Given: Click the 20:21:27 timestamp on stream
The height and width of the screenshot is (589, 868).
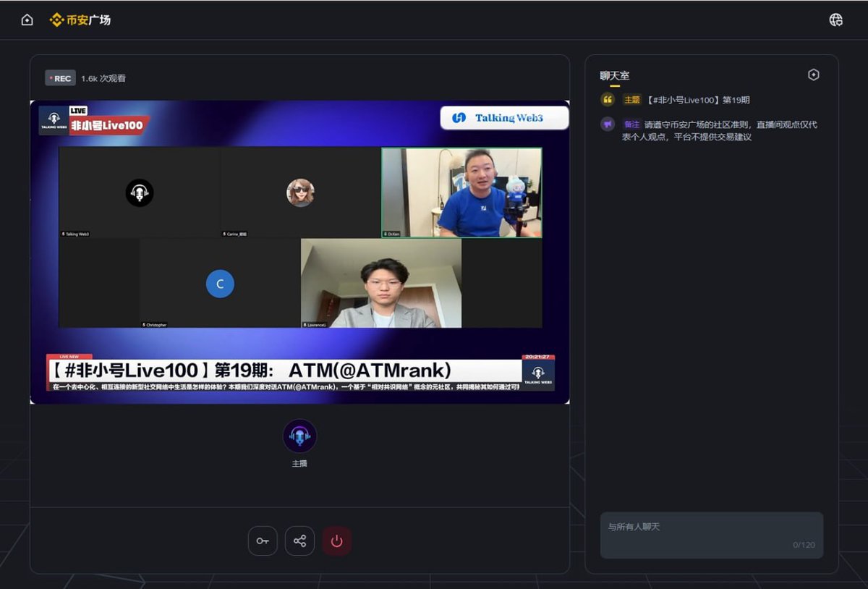Looking at the screenshot, I should coord(538,357).
